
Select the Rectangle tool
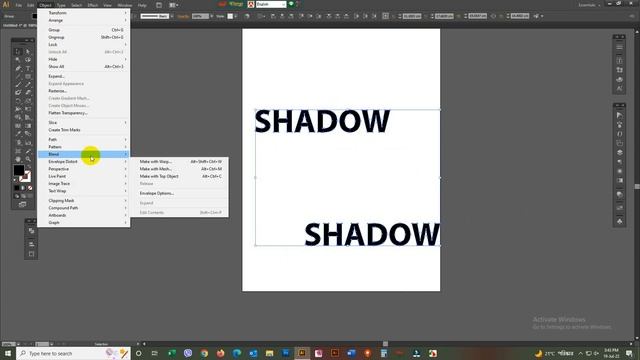tap(28, 76)
